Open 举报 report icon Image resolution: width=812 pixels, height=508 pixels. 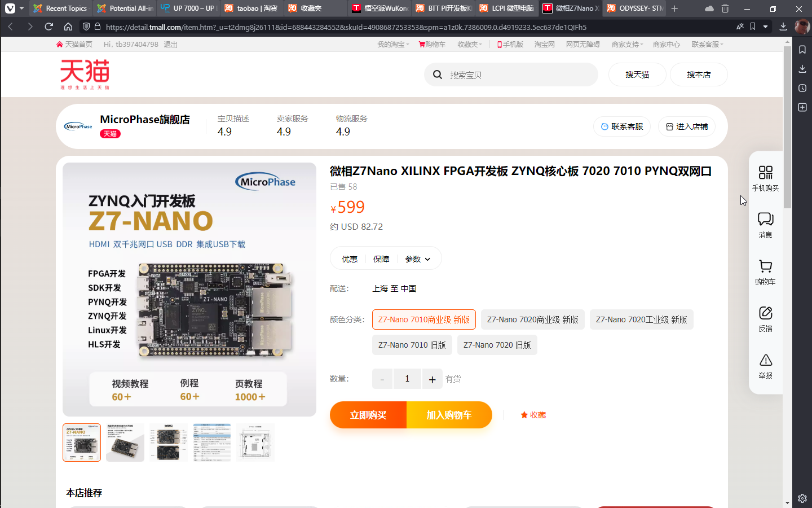(765, 360)
